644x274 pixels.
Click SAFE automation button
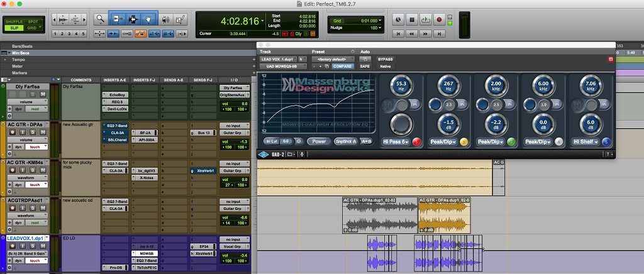365,67
